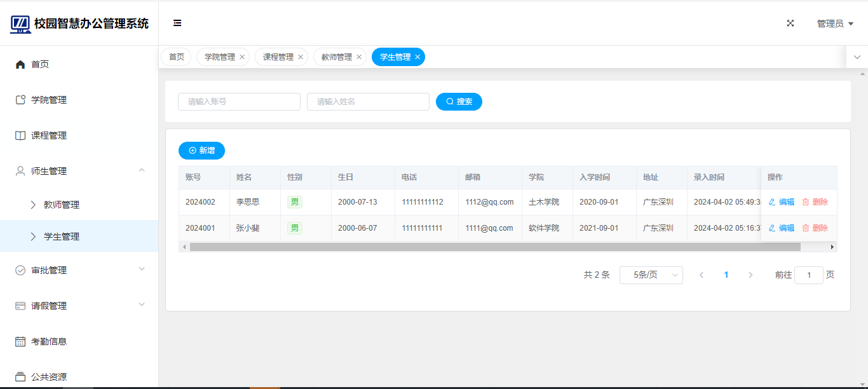Click the 考勤信息 calendar icon

20,341
